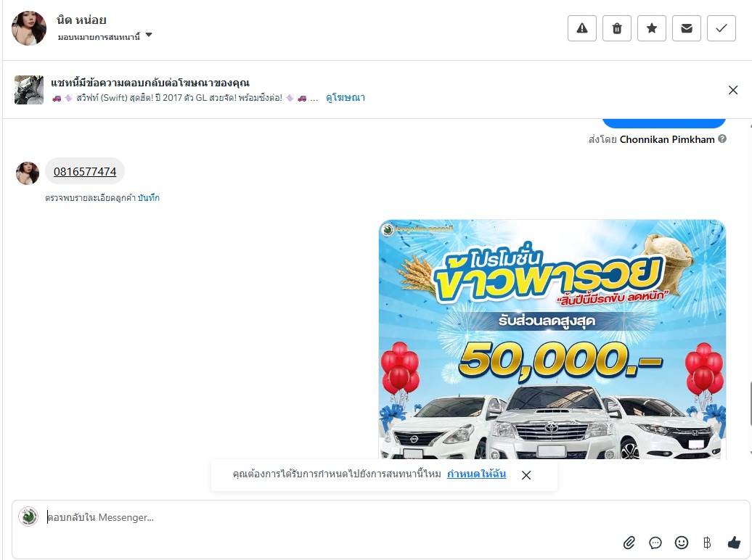
Task: Click บันทึก to save customer details
Action: coord(149,197)
